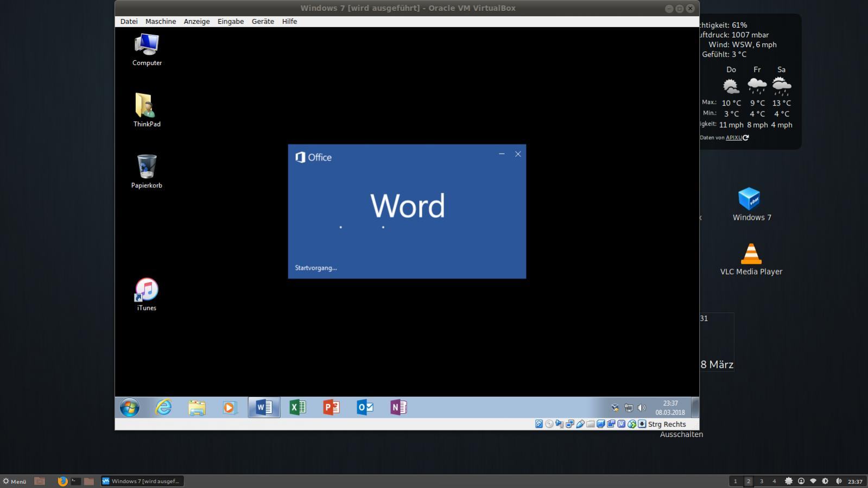Click the video capture indicator in VirtualBox
This screenshot has width=868, height=488.
click(611, 424)
